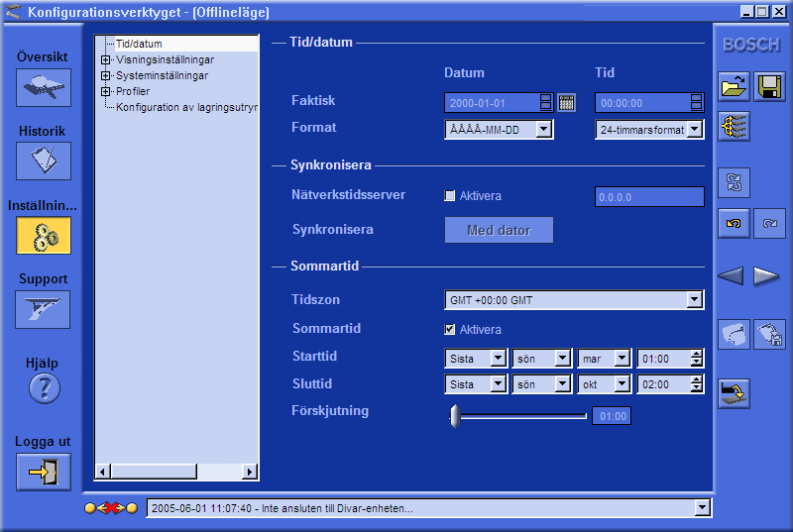
Task: Adjust the Förskjutning slider handle
Action: [x=455, y=416]
